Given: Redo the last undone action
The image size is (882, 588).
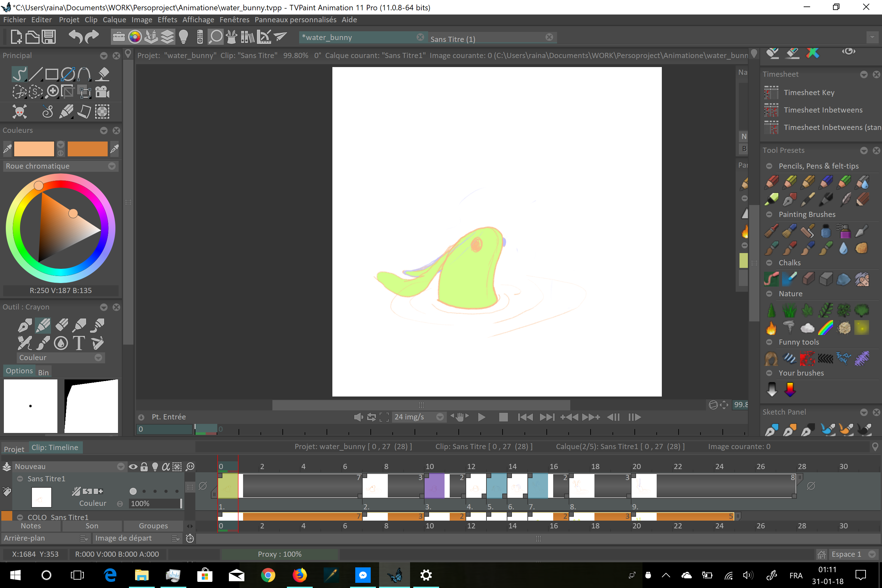Looking at the screenshot, I should (x=92, y=37).
